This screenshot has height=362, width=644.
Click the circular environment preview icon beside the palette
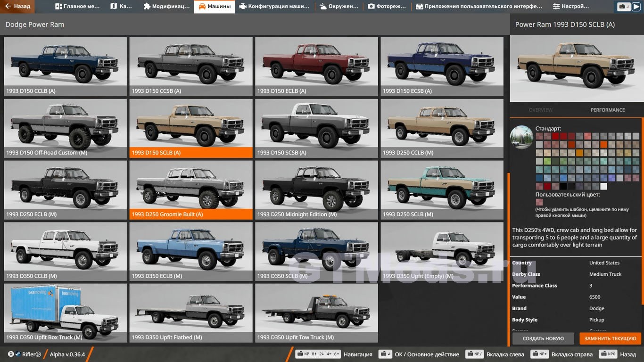pyautogui.click(x=521, y=137)
